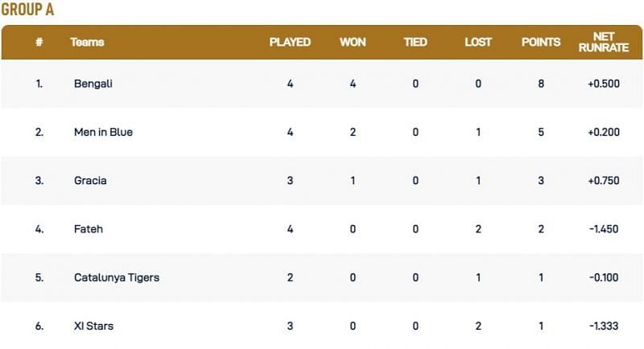Sort by NET RUNRATE header

pyautogui.click(x=603, y=42)
